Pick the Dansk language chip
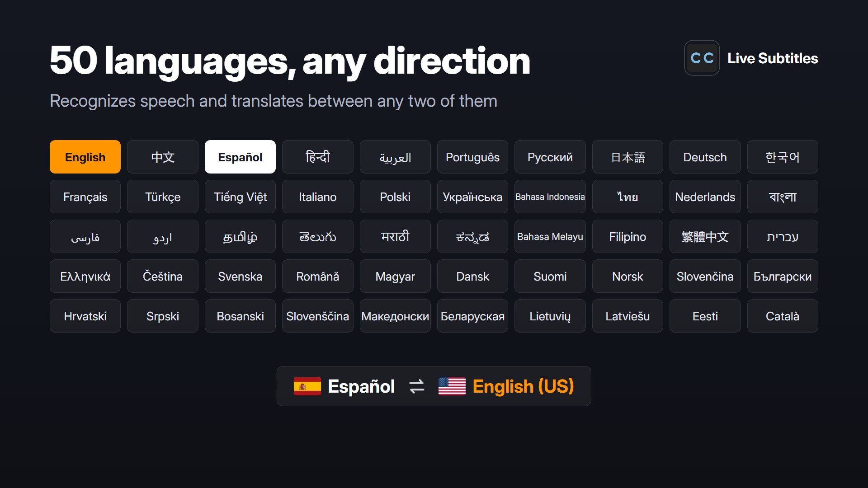 pyautogui.click(x=472, y=276)
